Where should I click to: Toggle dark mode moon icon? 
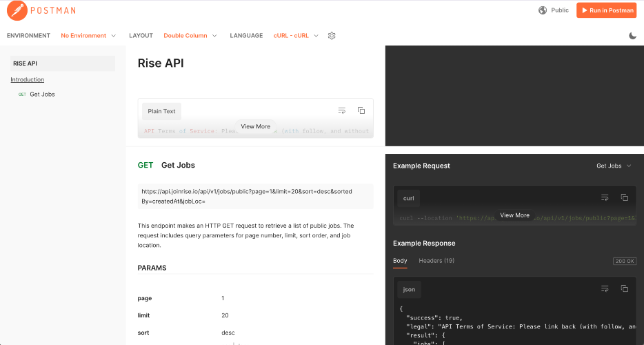click(632, 36)
